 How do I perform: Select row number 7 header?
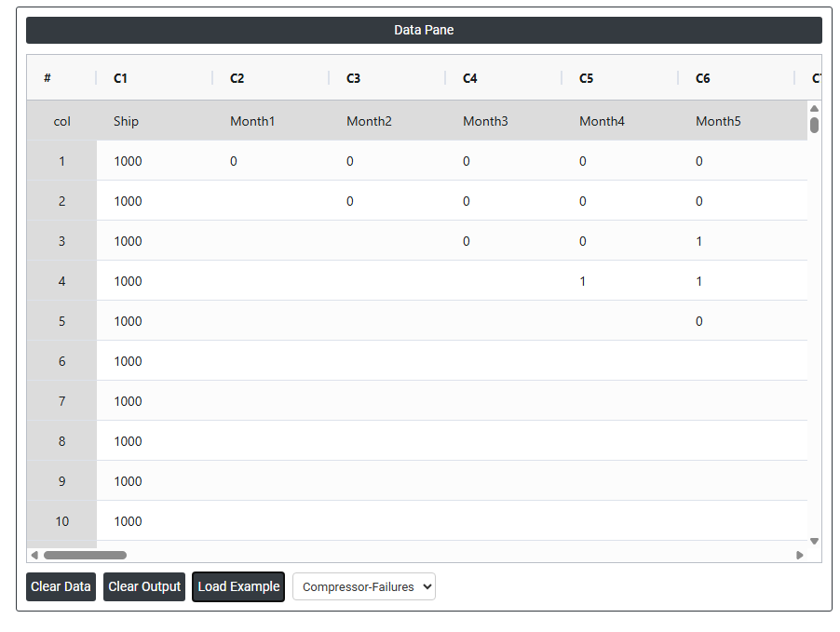point(61,401)
